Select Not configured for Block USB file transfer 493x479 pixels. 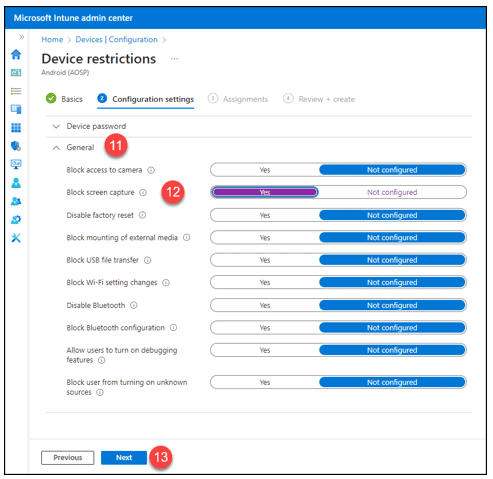click(392, 260)
